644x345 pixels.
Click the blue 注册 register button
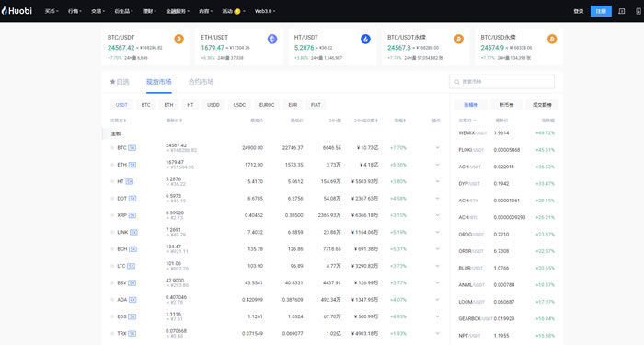[601, 11]
